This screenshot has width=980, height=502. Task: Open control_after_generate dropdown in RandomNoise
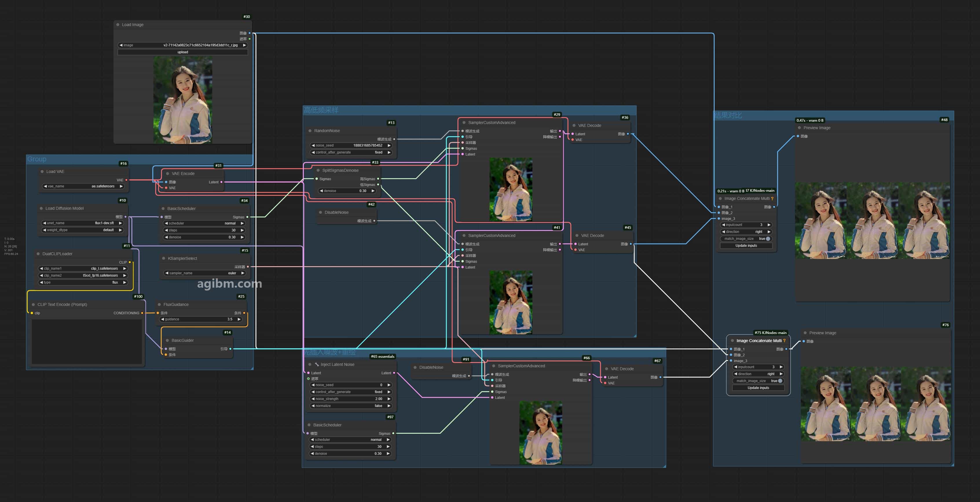351,152
